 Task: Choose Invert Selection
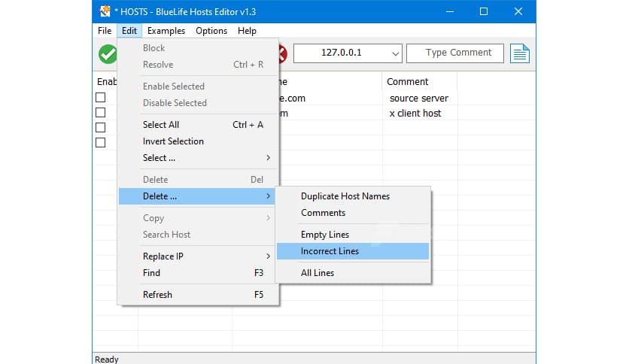199,141
